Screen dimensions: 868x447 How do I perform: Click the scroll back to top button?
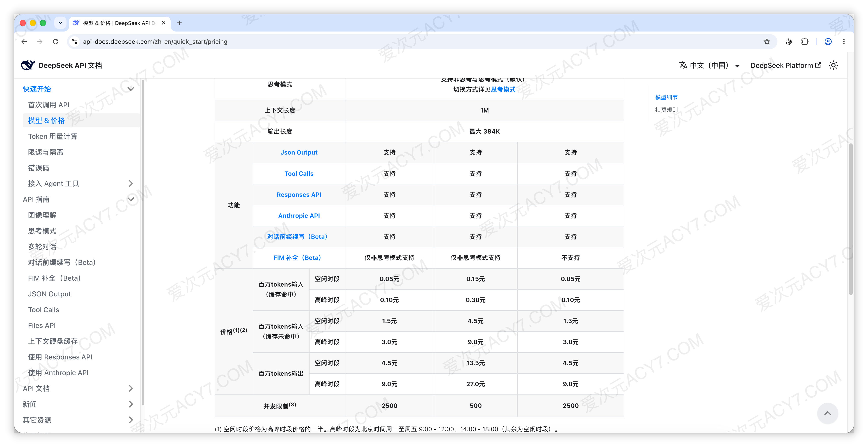[x=827, y=413]
